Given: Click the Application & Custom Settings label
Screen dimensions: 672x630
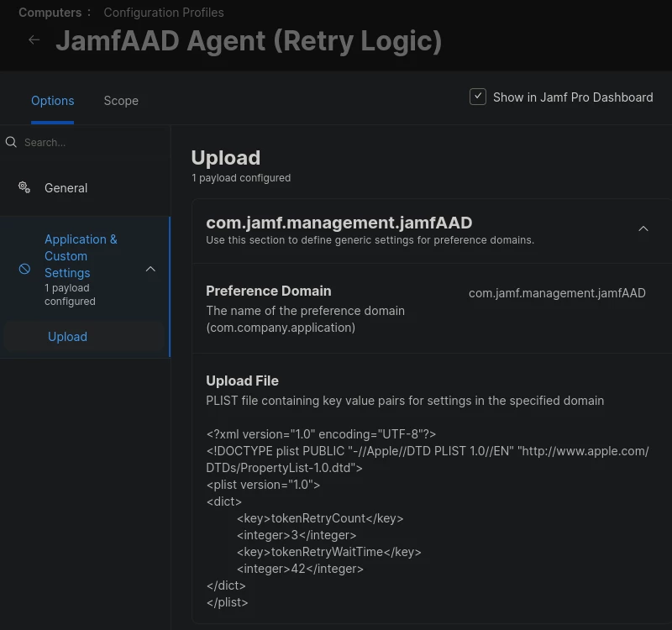Looking at the screenshot, I should pos(81,256).
